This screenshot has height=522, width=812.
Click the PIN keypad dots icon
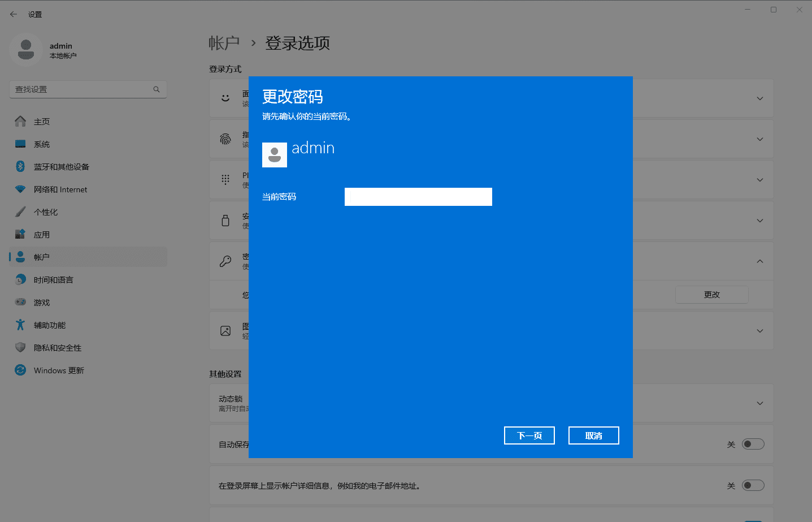(x=225, y=179)
